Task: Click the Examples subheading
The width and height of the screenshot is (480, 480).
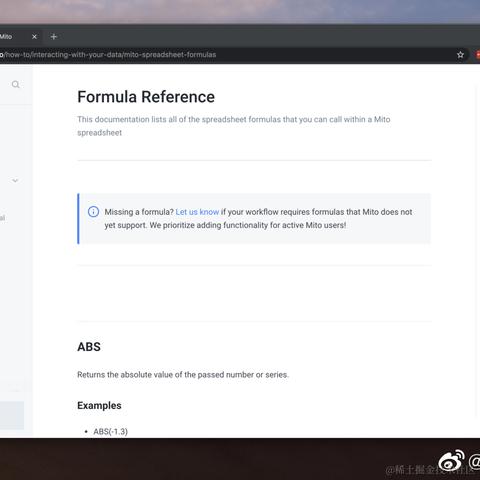Action: tap(99, 405)
